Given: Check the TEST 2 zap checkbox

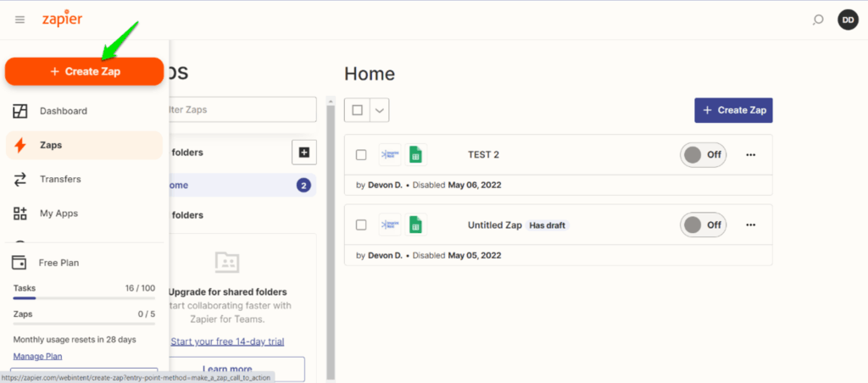Looking at the screenshot, I should pos(361,155).
